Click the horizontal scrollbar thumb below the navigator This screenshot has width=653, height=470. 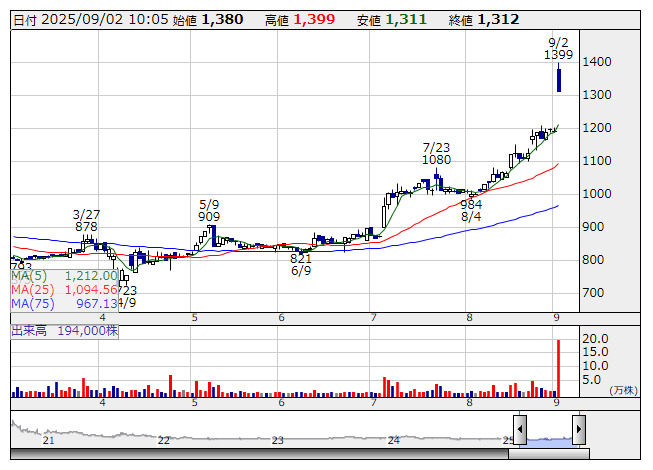click(x=548, y=454)
